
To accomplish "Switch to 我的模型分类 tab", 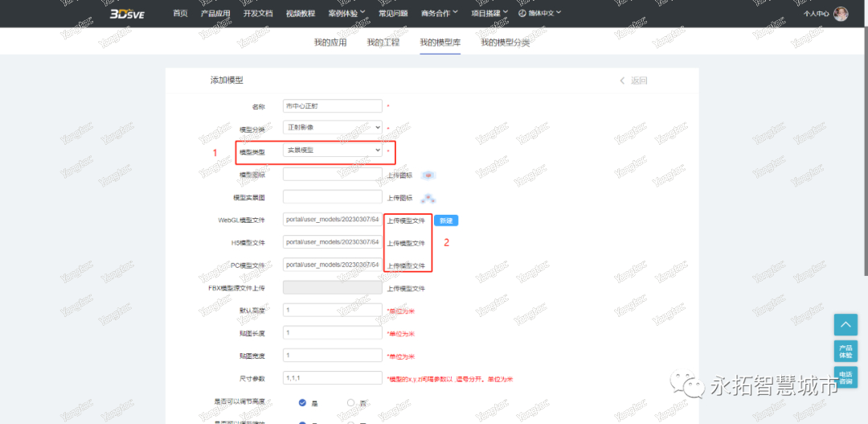I will [505, 43].
